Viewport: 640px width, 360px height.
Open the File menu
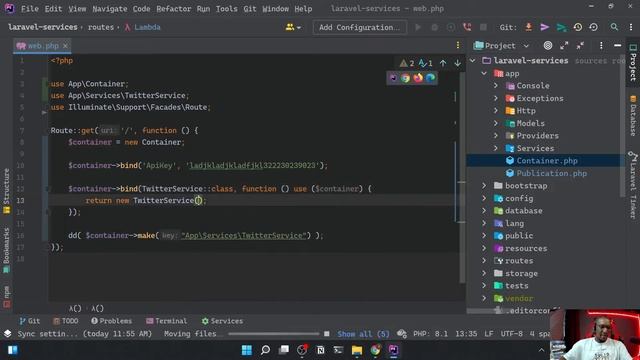coord(29,9)
